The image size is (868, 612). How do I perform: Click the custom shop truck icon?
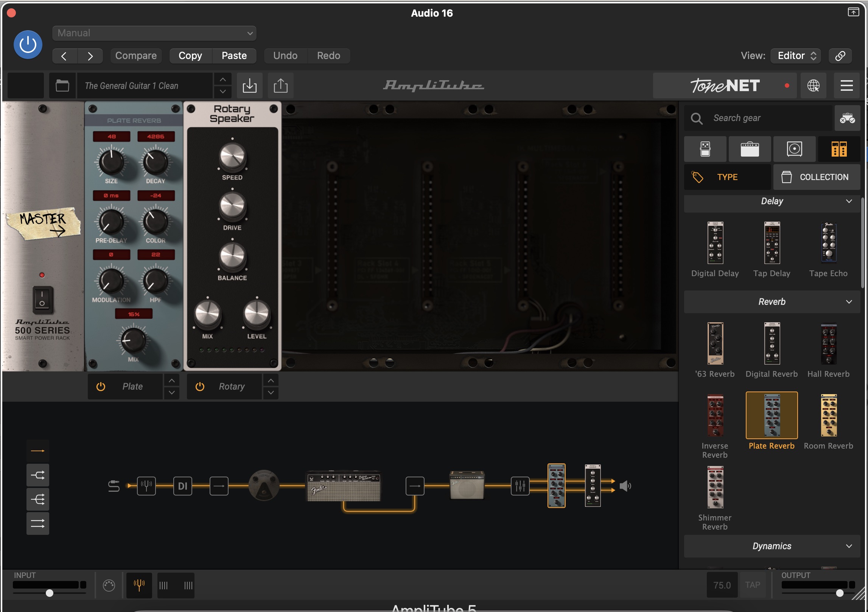coord(848,118)
